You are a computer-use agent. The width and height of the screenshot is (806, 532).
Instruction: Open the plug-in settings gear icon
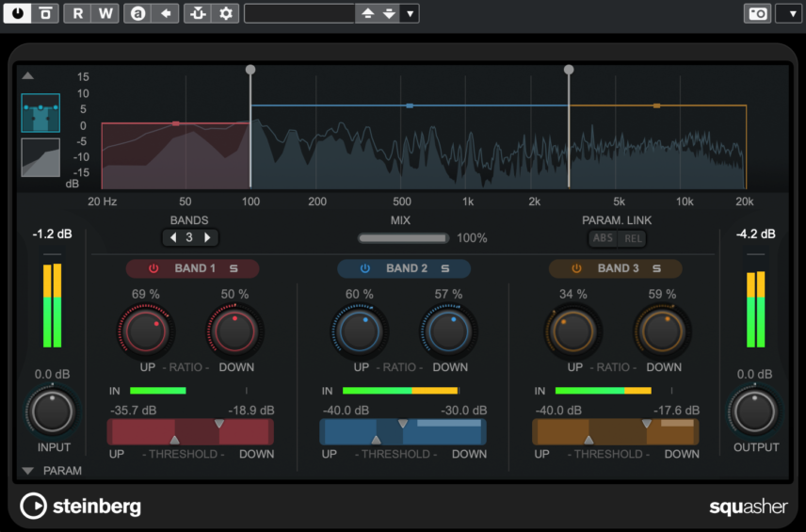pos(226,13)
